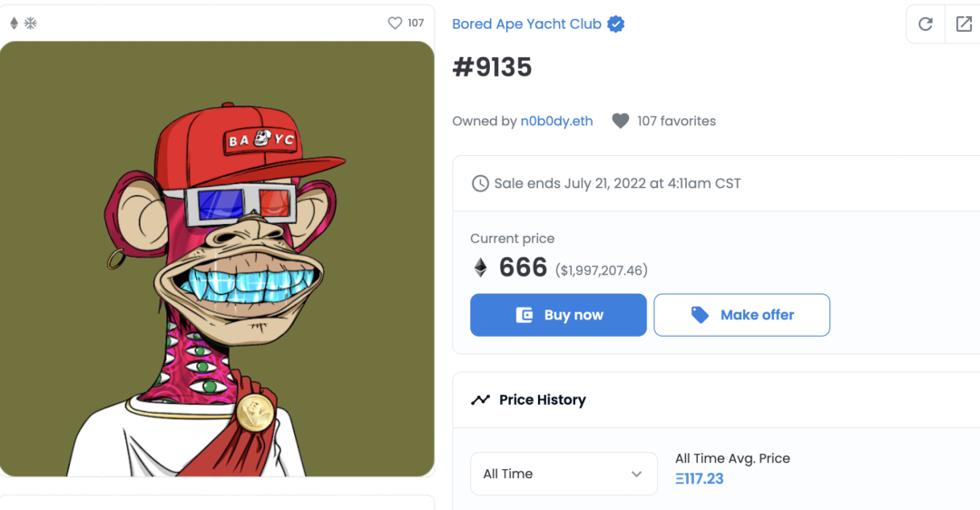Open the Bored Ape #9135 artwork image
The image size is (980, 510).
[x=217, y=259]
